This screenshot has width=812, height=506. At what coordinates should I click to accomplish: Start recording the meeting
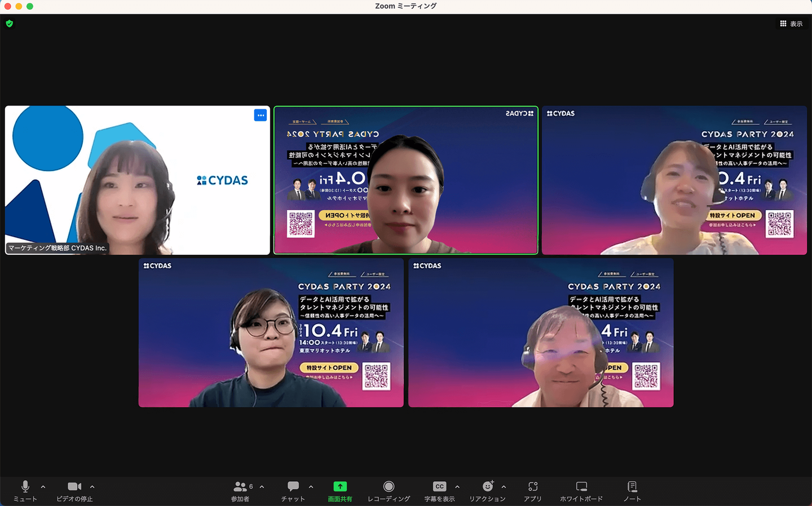point(389,490)
